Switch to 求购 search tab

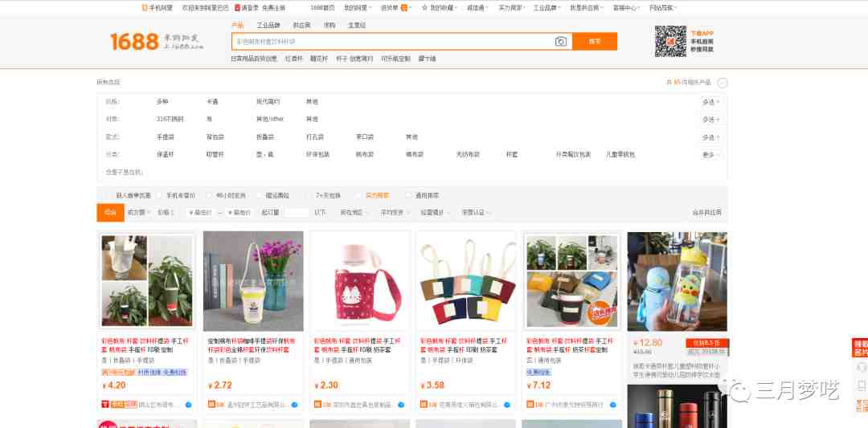[330, 26]
